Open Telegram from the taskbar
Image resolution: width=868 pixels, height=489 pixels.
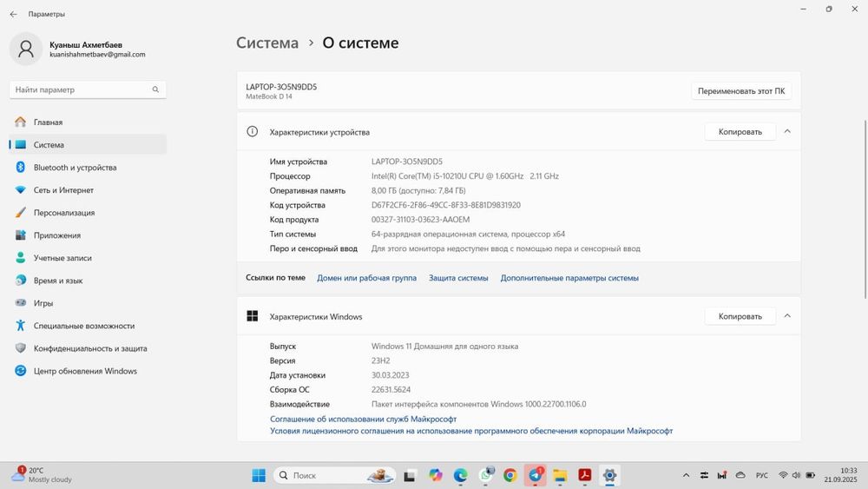(x=536, y=474)
